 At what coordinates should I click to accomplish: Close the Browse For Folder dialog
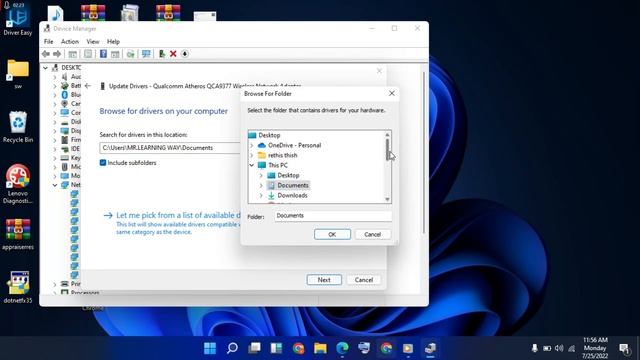(392, 93)
